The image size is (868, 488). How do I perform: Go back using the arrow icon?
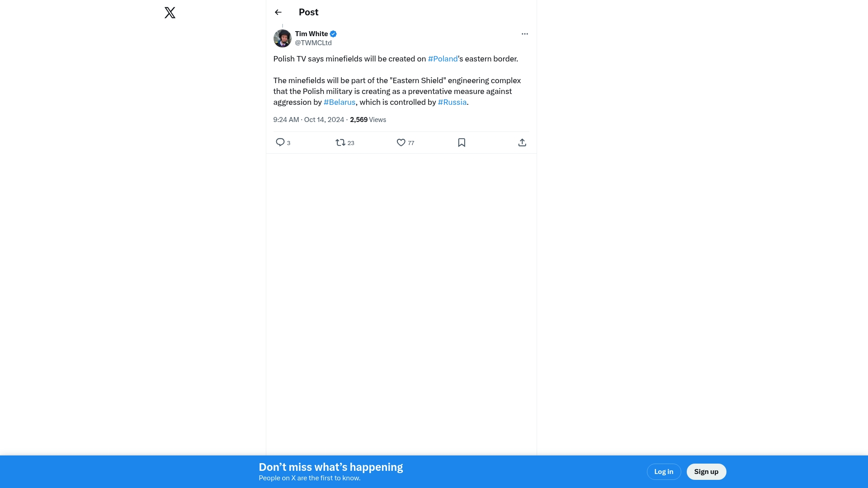point(278,12)
